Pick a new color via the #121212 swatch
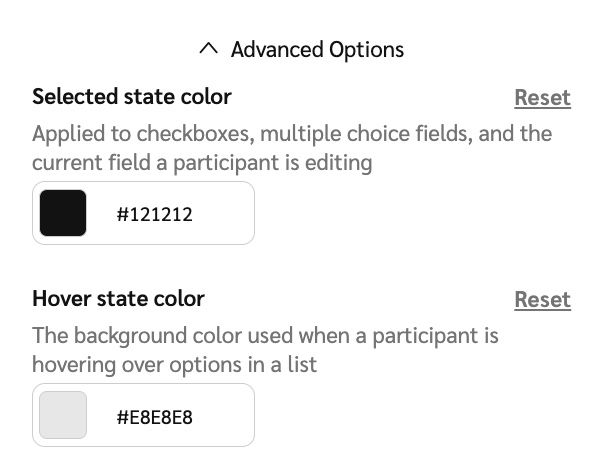Viewport: 608px width, 468px height. point(63,213)
